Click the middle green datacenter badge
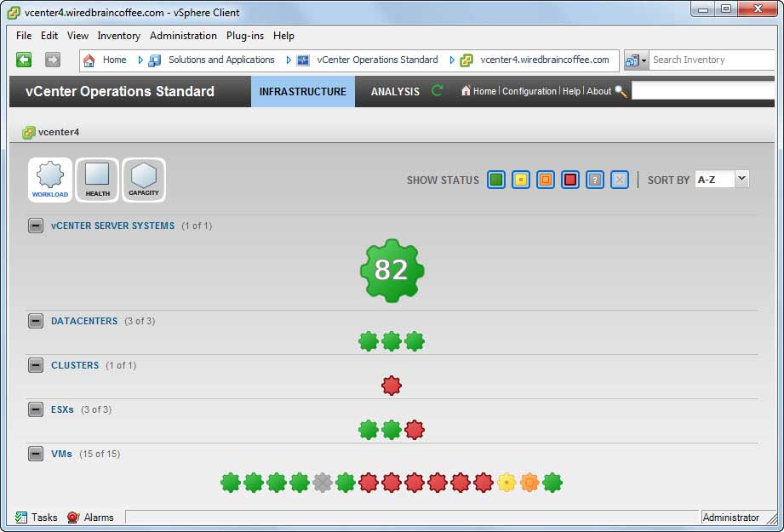Image resolution: width=784 pixels, height=532 pixels. (x=392, y=341)
